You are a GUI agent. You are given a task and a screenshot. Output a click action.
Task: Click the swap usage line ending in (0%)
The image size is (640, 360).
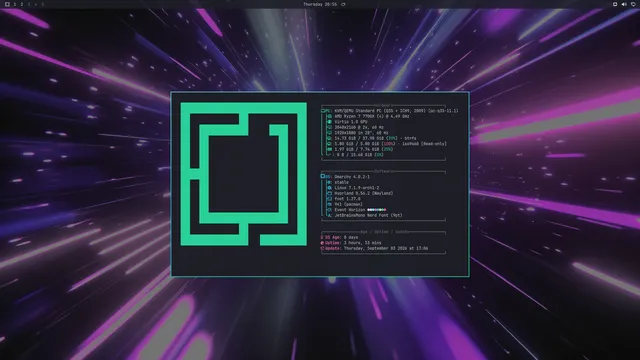[x=360, y=155]
